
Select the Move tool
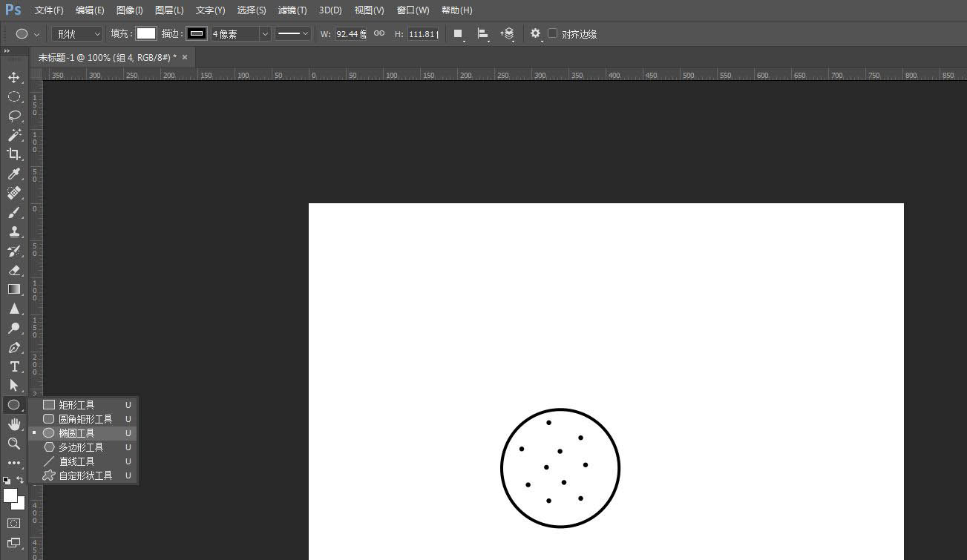click(x=14, y=77)
